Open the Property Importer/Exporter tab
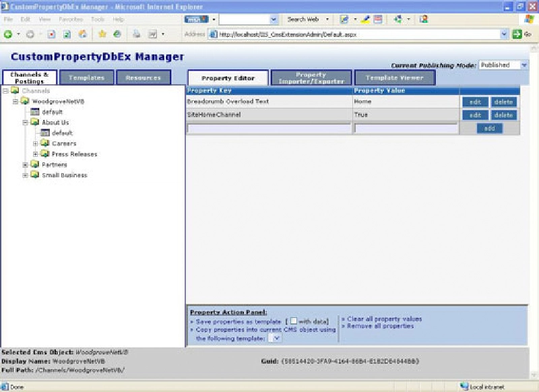The height and width of the screenshot is (392, 539). click(x=311, y=78)
